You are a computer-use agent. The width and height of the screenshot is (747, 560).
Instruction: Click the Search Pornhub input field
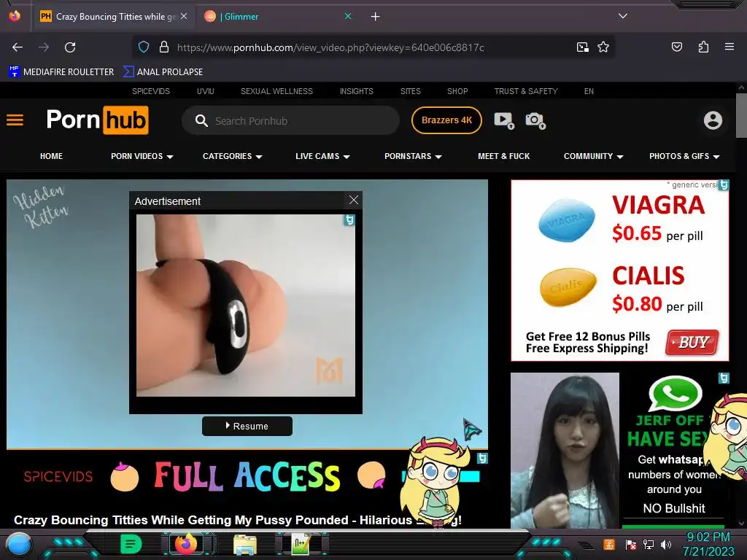(290, 120)
